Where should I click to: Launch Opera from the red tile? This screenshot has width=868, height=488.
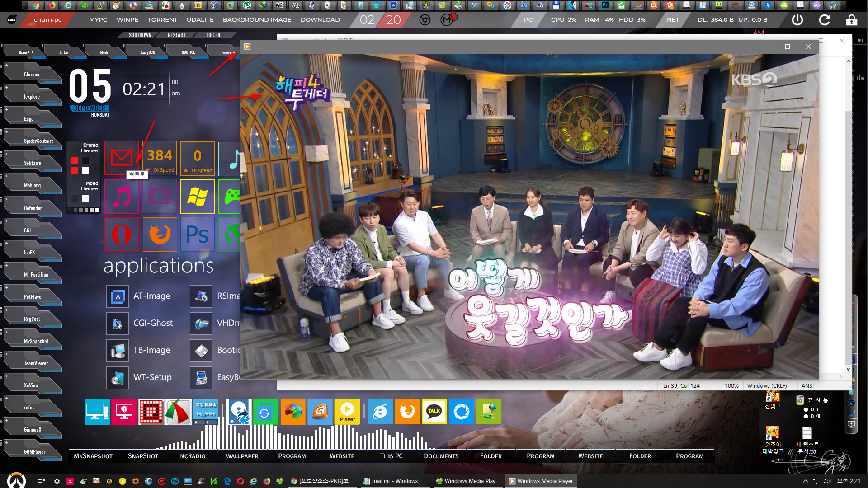pyautogui.click(x=122, y=235)
